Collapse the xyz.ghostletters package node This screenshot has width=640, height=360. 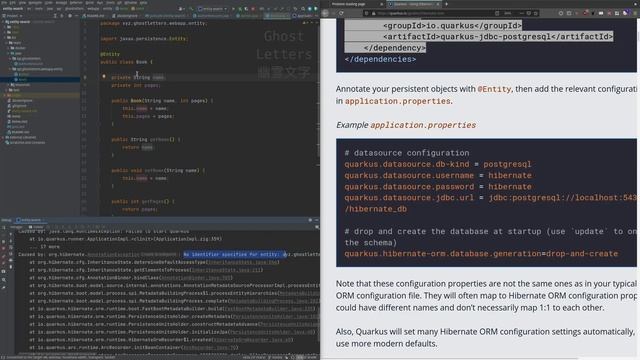point(10,59)
